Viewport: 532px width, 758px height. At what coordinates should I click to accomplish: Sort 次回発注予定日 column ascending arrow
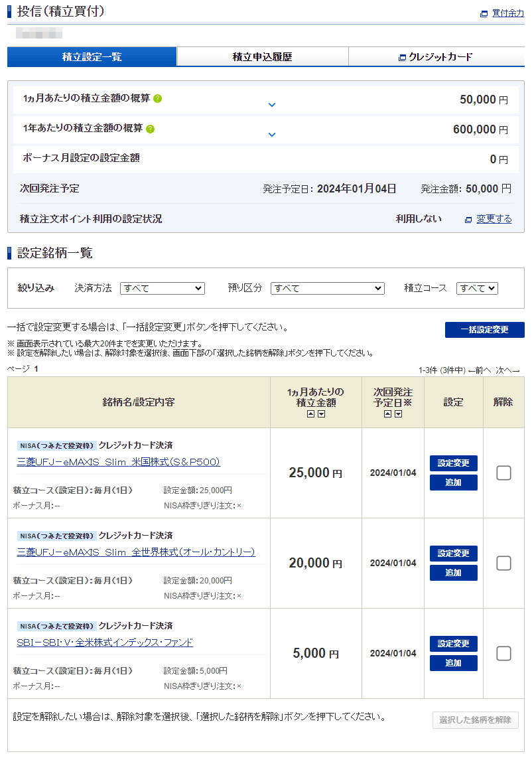click(388, 414)
